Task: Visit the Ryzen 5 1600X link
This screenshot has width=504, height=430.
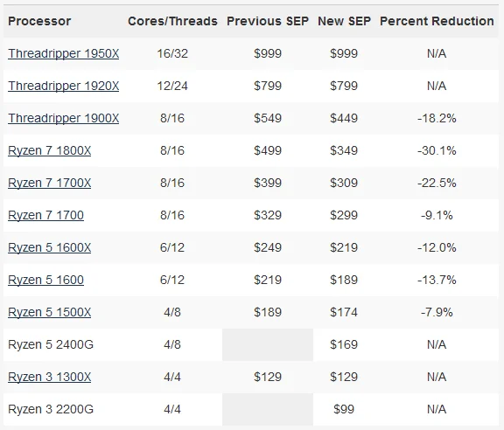Action: (x=50, y=247)
